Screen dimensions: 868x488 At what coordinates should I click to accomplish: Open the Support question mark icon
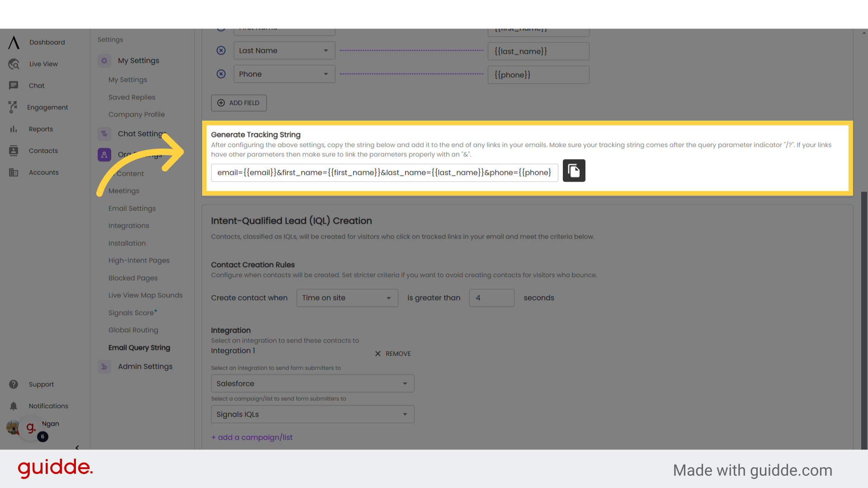click(14, 384)
